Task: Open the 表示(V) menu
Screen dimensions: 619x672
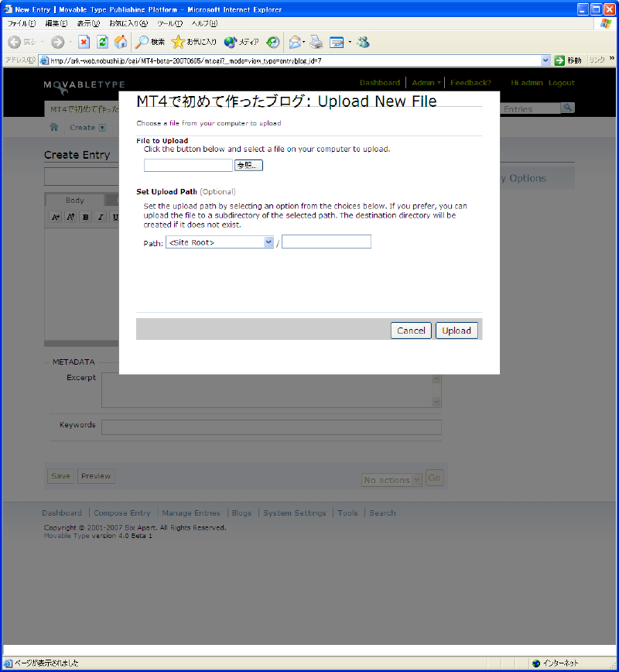Action: click(x=88, y=24)
